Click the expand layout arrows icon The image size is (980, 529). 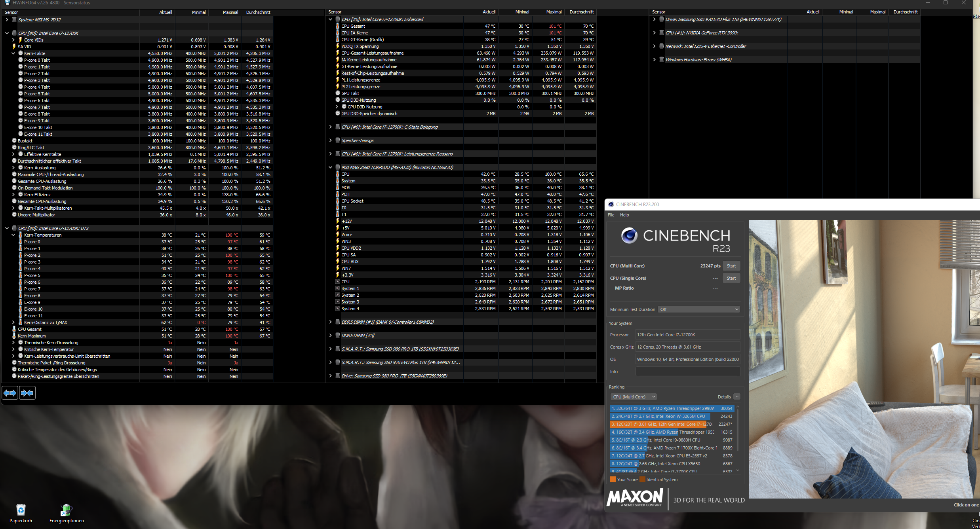(x=10, y=393)
